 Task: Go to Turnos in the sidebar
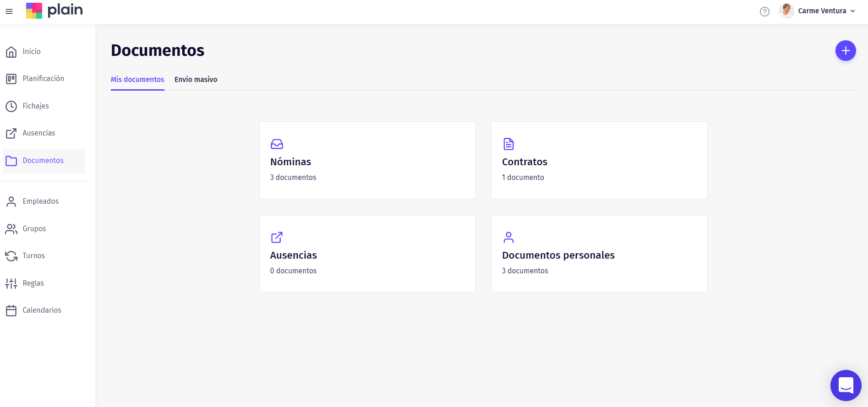pyautogui.click(x=33, y=256)
